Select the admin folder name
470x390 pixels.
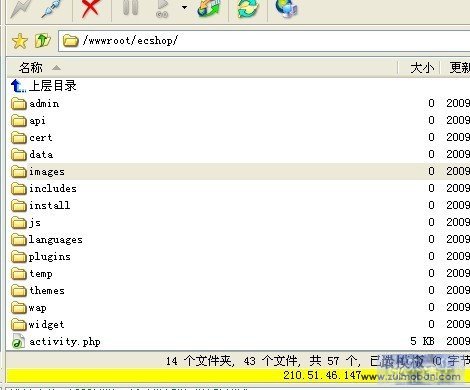pyautogui.click(x=44, y=104)
